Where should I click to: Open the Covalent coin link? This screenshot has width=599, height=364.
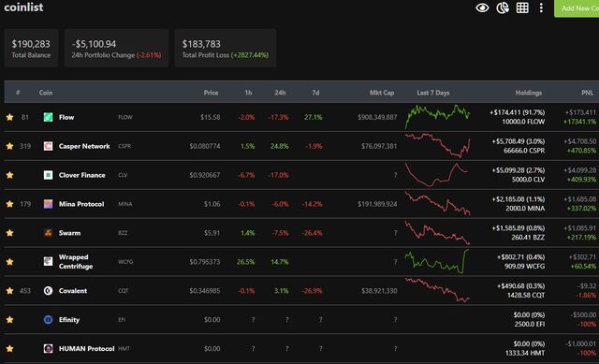click(73, 291)
